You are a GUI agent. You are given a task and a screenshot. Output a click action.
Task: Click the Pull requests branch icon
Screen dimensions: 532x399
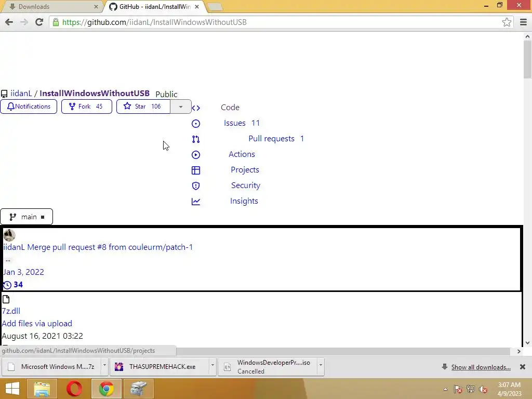click(196, 139)
